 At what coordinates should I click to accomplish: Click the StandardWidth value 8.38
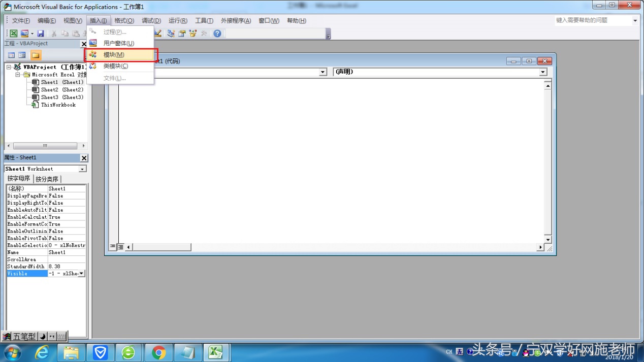pos(67,266)
